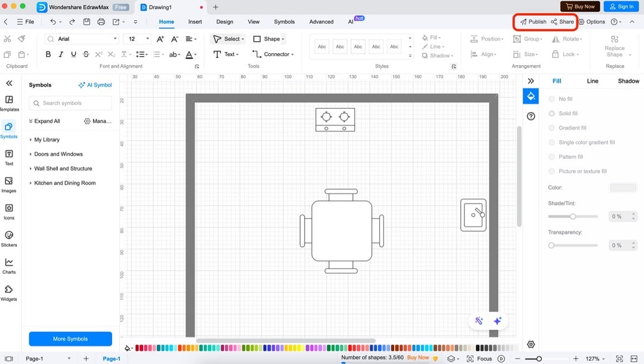The image size is (644, 364).
Task: Open the Export icon in the top bar
Action: point(116,21)
